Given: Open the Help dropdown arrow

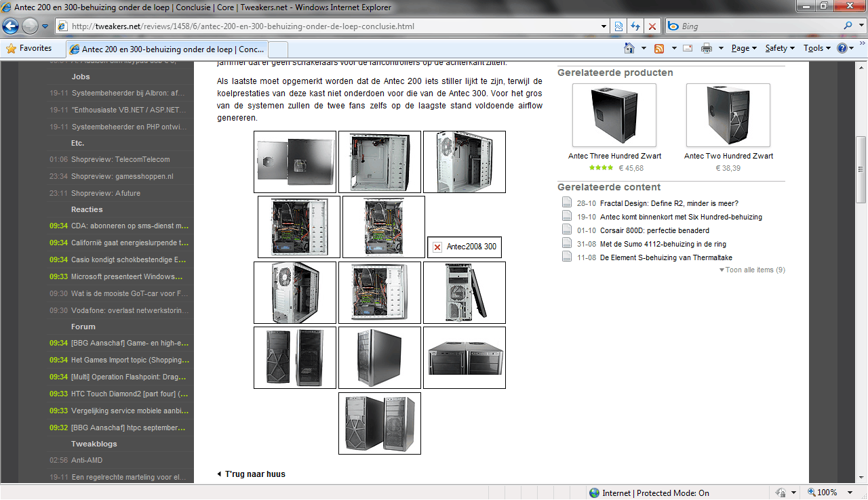Looking at the screenshot, I should click(852, 48).
